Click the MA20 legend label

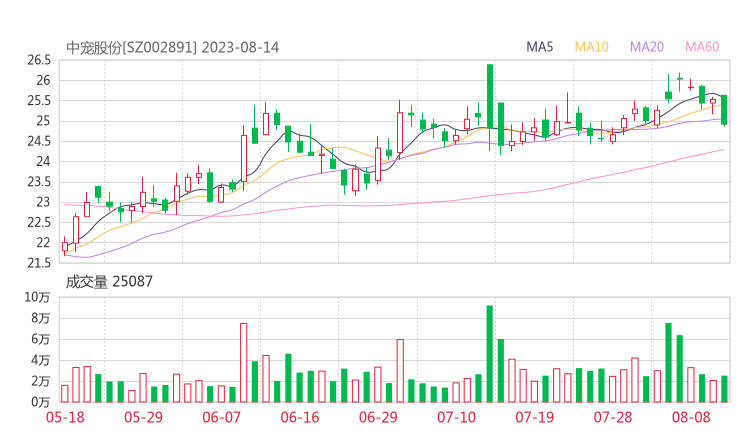[647, 47]
